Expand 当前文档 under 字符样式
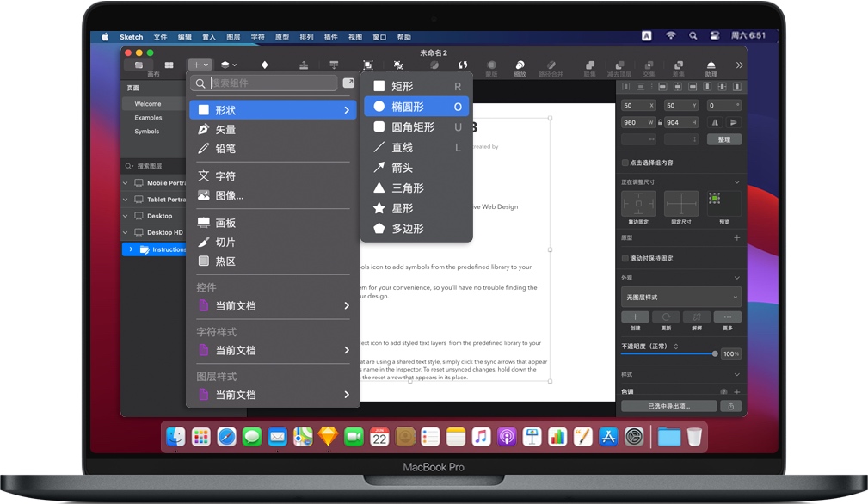This screenshot has height=504, width=868. (x=274, y=350)
